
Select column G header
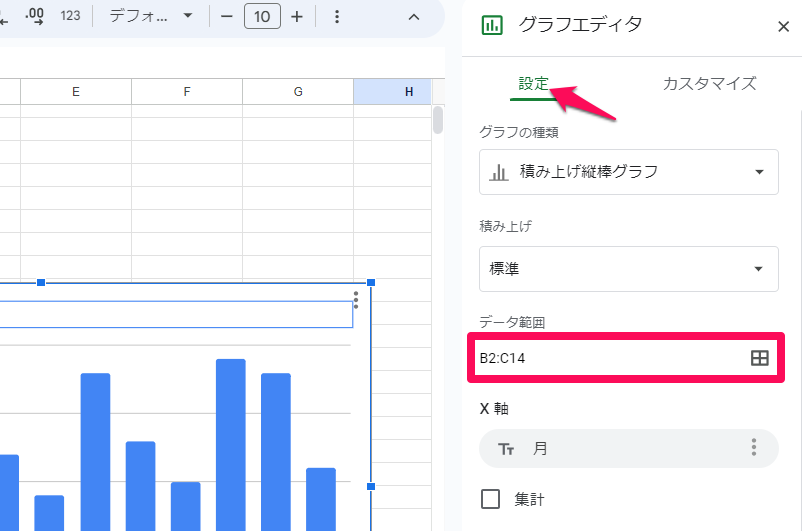[298, 92]
